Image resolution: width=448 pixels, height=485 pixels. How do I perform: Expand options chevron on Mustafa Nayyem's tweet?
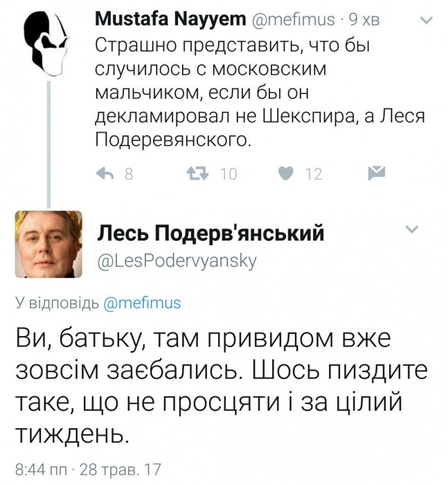pyautogui.click(x=427, y=21)
